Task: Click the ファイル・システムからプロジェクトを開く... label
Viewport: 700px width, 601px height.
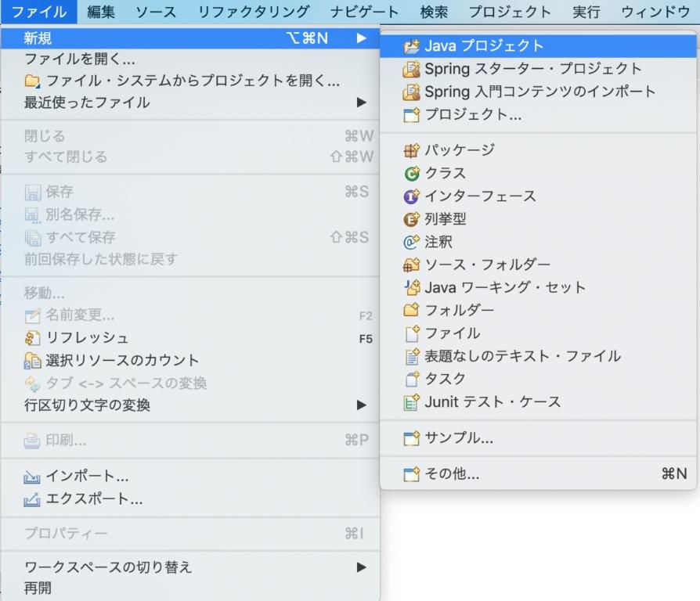Action: (x=193, y=81)
